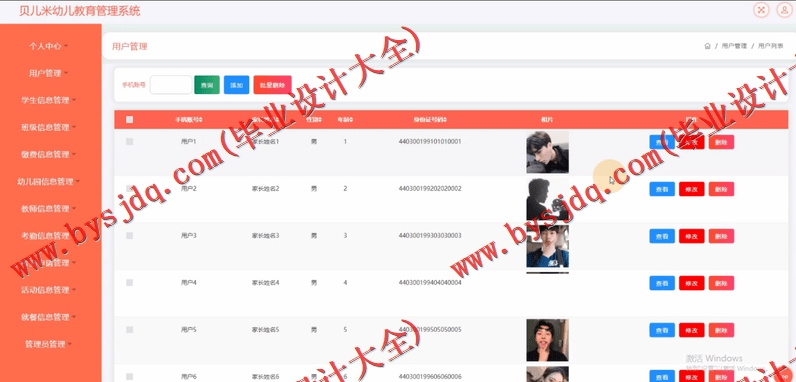Screen dimensions: 796x382
Task: Expand the 班级信息管理 sidebar menu
Action: (49, 128)
